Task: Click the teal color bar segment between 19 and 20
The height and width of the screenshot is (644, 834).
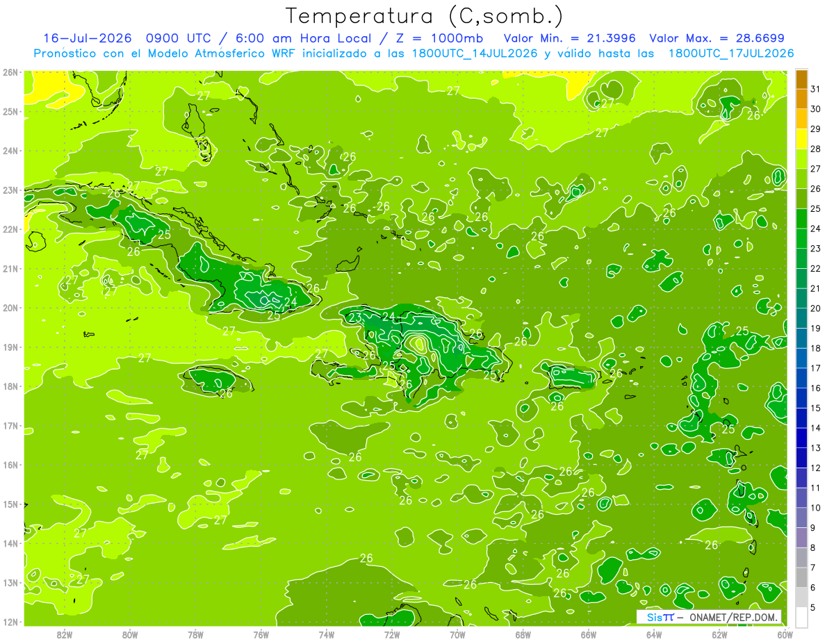Action: tap(801, 318)
